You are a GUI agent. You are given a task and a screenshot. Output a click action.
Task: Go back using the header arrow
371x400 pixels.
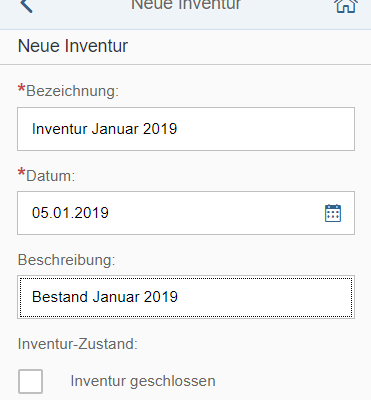click(x=26, y=5)
